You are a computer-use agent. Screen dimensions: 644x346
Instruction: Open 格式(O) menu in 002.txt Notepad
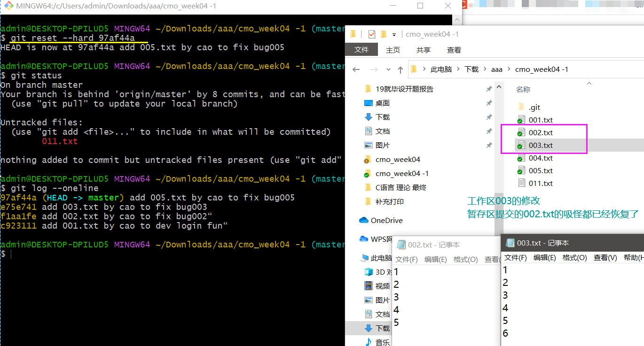465,259
